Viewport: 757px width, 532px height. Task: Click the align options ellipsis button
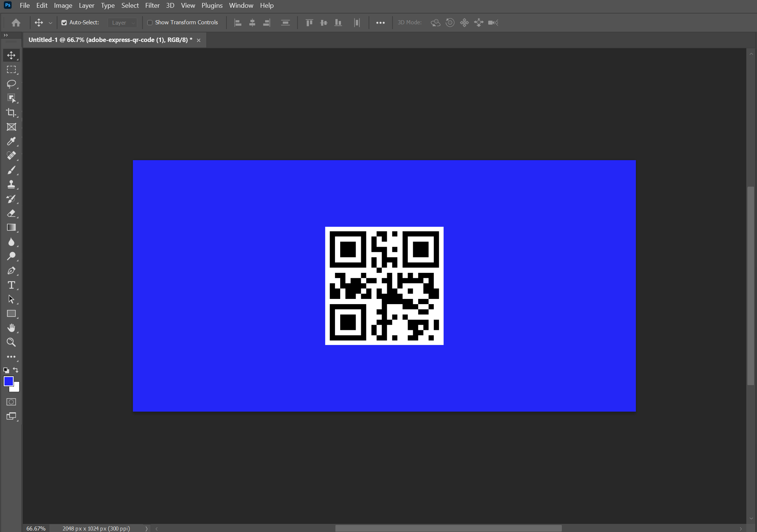380,23
